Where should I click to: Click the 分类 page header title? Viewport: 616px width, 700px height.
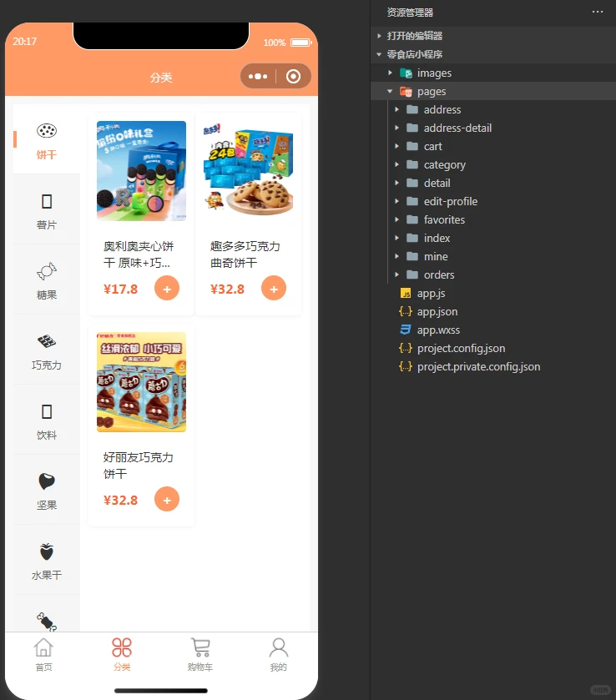[161, 78]
